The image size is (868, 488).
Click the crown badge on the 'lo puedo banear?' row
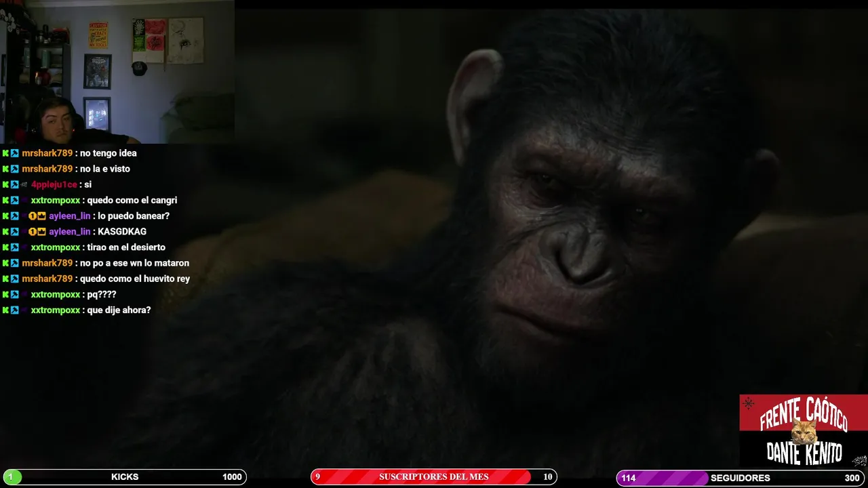coord(41,216)
